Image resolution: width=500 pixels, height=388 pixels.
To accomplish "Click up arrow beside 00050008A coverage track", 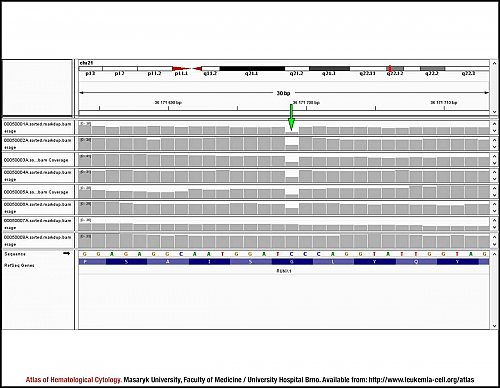I will click(x=494, y=237).
